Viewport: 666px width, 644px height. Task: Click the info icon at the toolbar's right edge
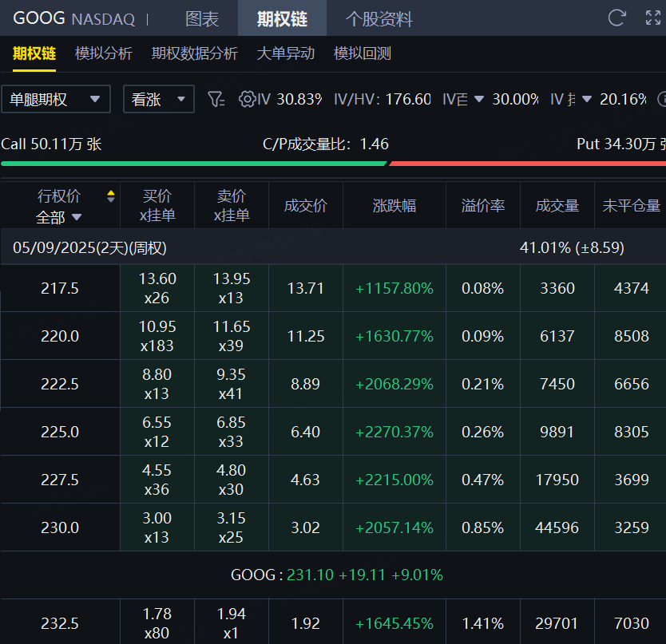(661, 99)
